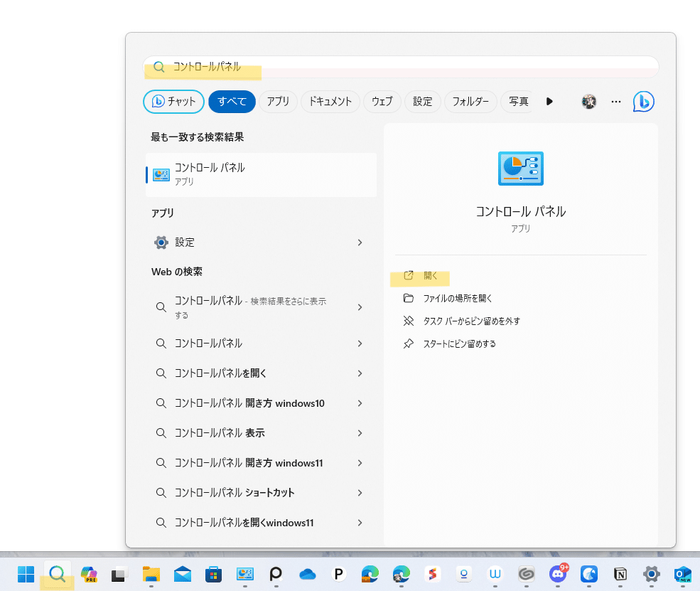700x591 pixels.
Task: Select the フォルダー filter tab
Action: (x=470, y=102)
